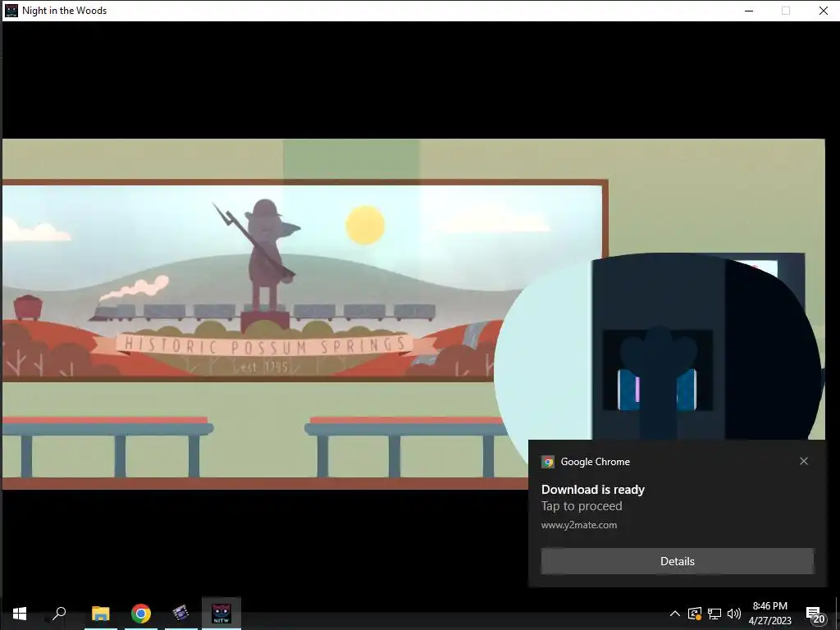Click the 'Download is ready' notification title
840x630 pixels.
(592, 490)
